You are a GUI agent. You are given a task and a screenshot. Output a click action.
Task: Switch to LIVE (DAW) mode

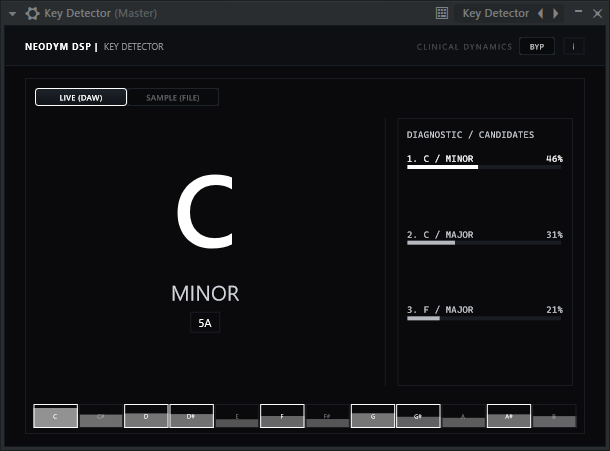pyautogui.click(x=81, y=97)
